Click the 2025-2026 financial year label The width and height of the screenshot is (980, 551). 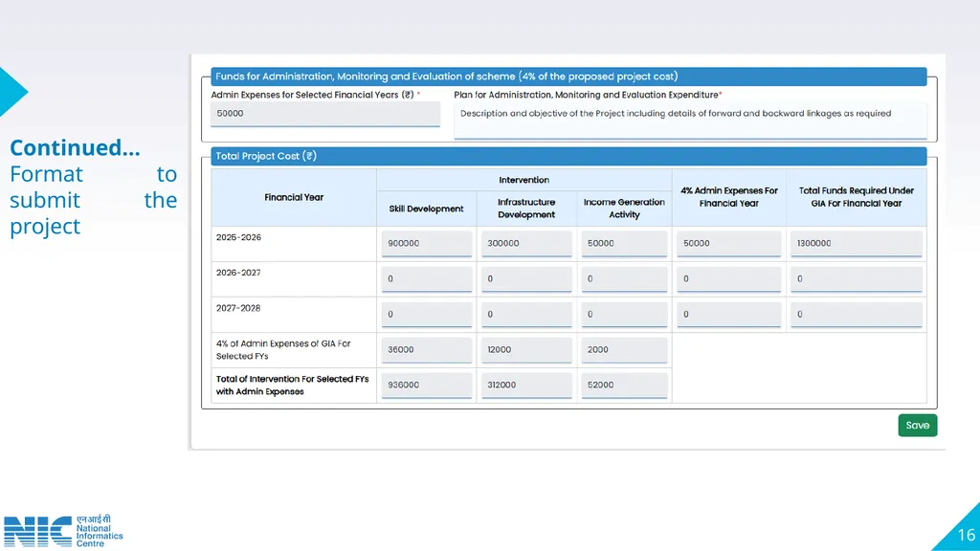[238, 237]
